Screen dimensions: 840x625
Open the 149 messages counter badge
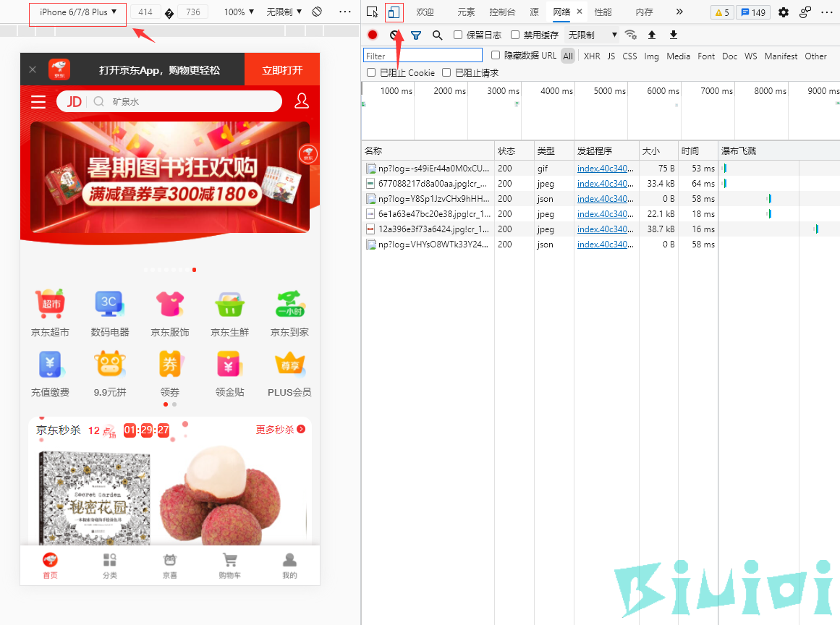pos(752,12)
